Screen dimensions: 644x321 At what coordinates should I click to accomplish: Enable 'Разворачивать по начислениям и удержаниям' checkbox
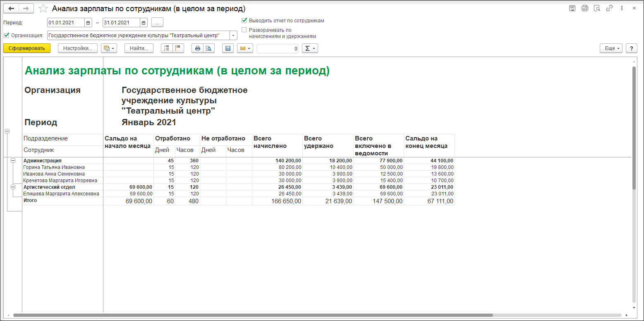pos(244,30)
